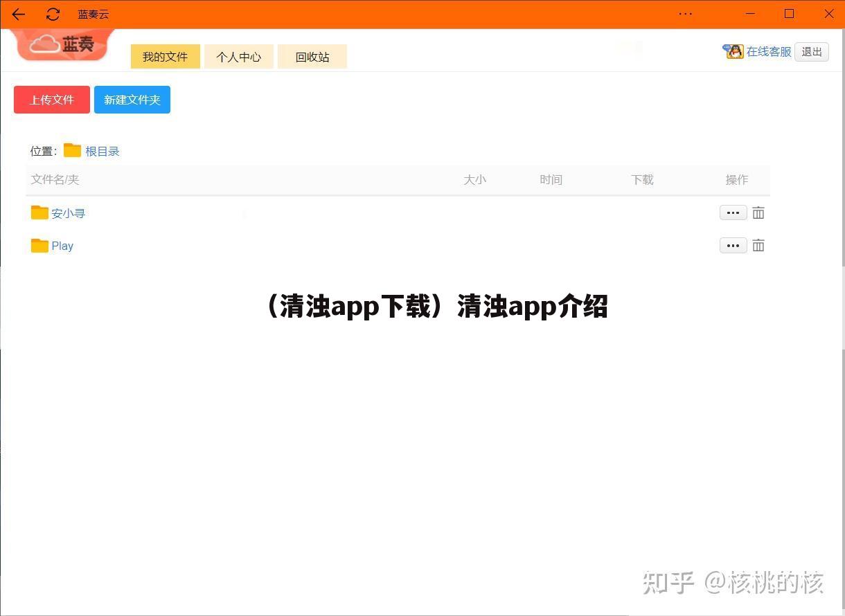Open 在线客服 link
The image size is (845, 616).
tap(769, 52)
